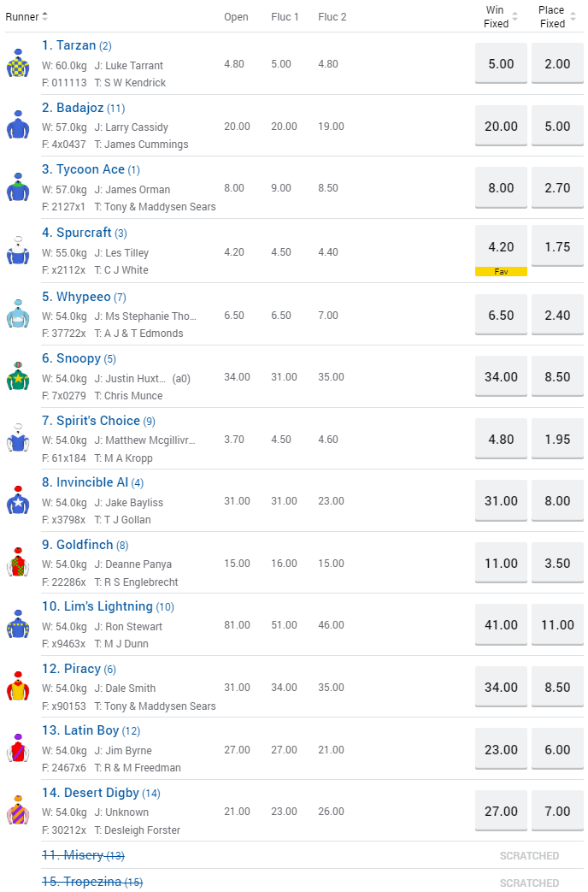Open the Spirit's Choice runner link
Screen dimensions: 588x892
[98, 421]
